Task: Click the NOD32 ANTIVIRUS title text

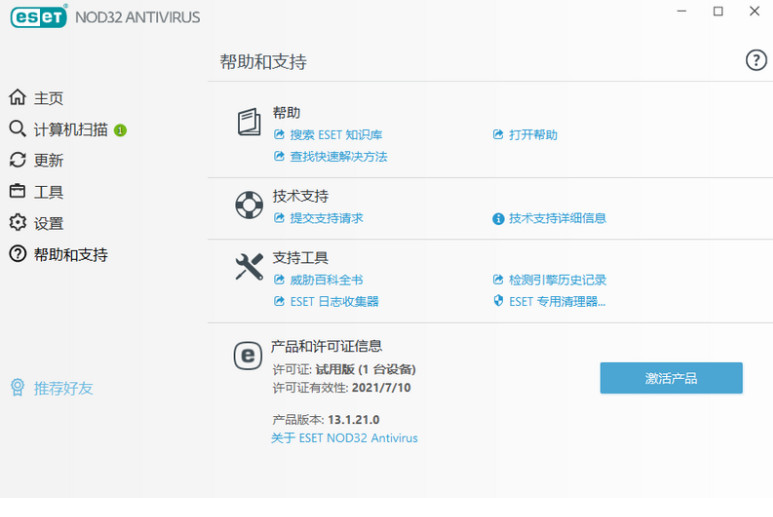Action: [138, 17]
